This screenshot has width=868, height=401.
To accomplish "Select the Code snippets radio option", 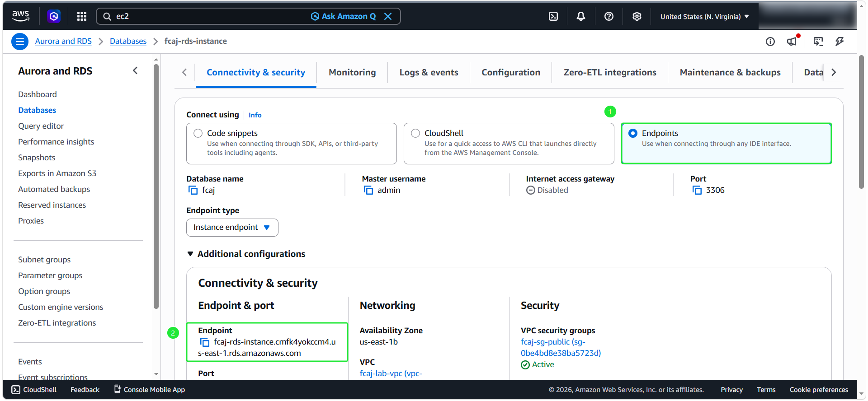I will [x=198, y=133].
